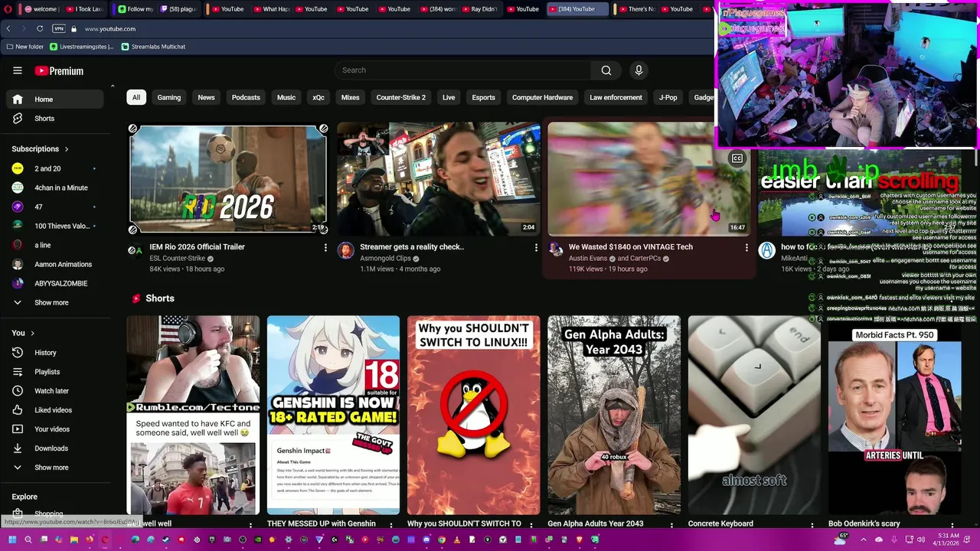Click the browser address bar URL
Screen dimensions: 980x551
pyautogui.click(x=110, y=29)
